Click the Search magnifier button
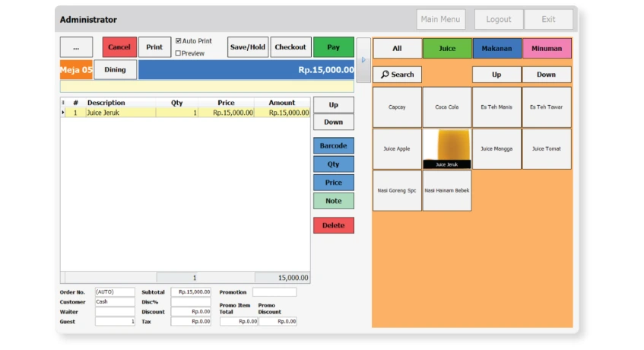The image size is (644, 350). pos(397,75)
